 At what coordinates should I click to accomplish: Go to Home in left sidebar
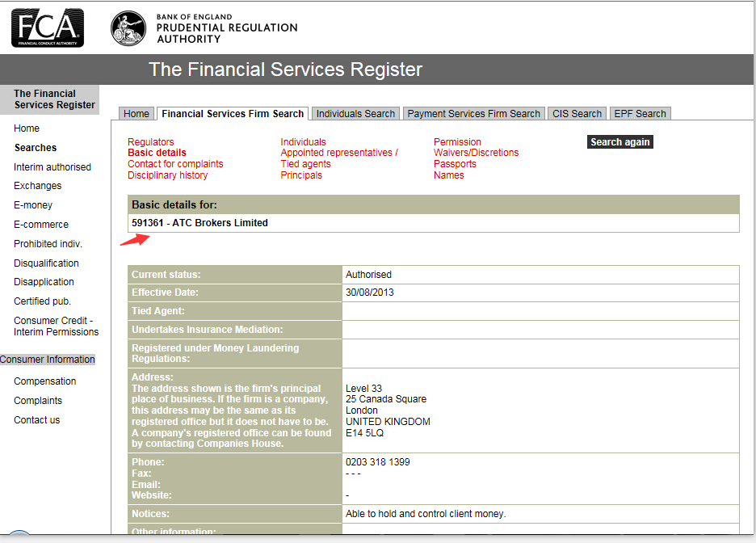tap(27, 128)
